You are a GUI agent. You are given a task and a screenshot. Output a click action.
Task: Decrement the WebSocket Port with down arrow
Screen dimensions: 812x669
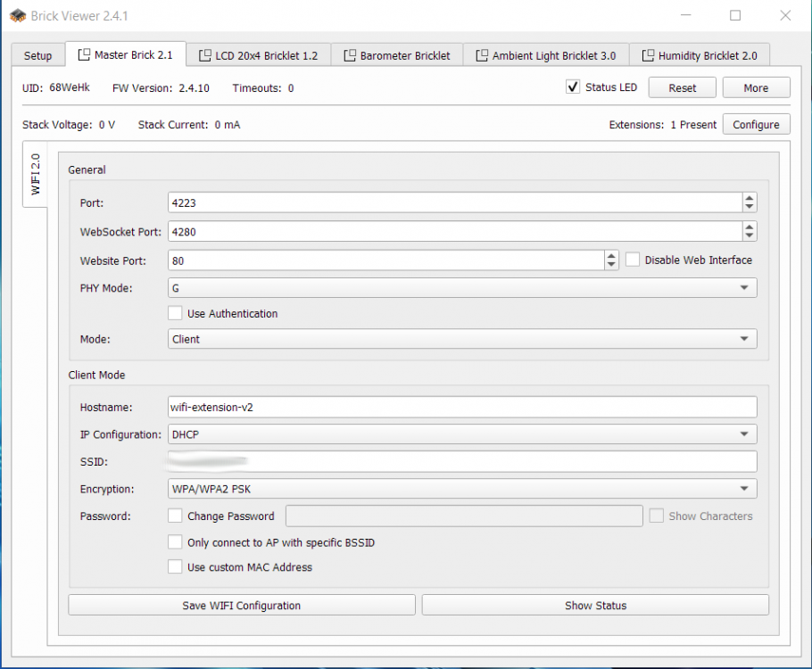[x=750, y=236]
